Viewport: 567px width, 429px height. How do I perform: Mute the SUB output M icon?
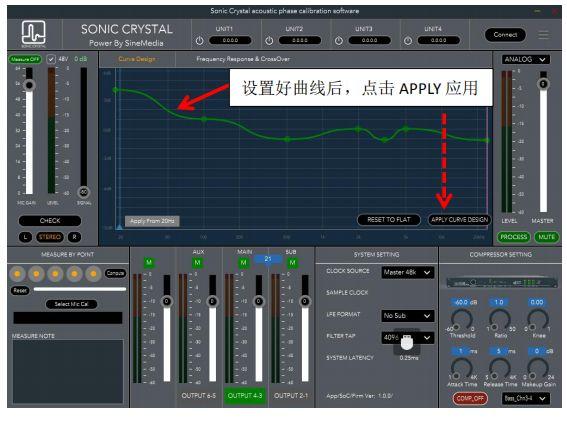[293, 262]
